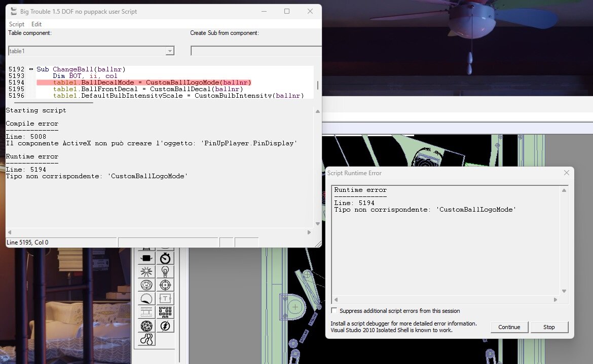Select the Target tool
Image resolution: width=593 pixels, height=364 pixels.
tap(165, 285)
